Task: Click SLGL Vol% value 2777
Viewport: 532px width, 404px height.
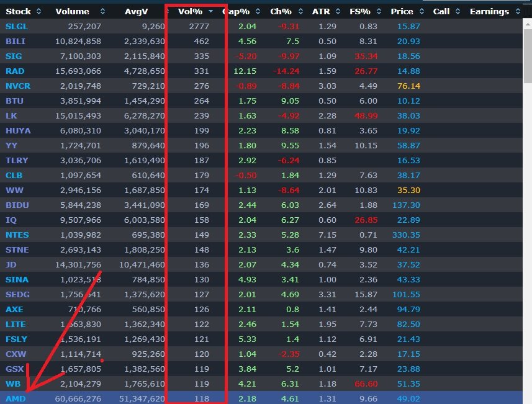Action: coord(199,27)
